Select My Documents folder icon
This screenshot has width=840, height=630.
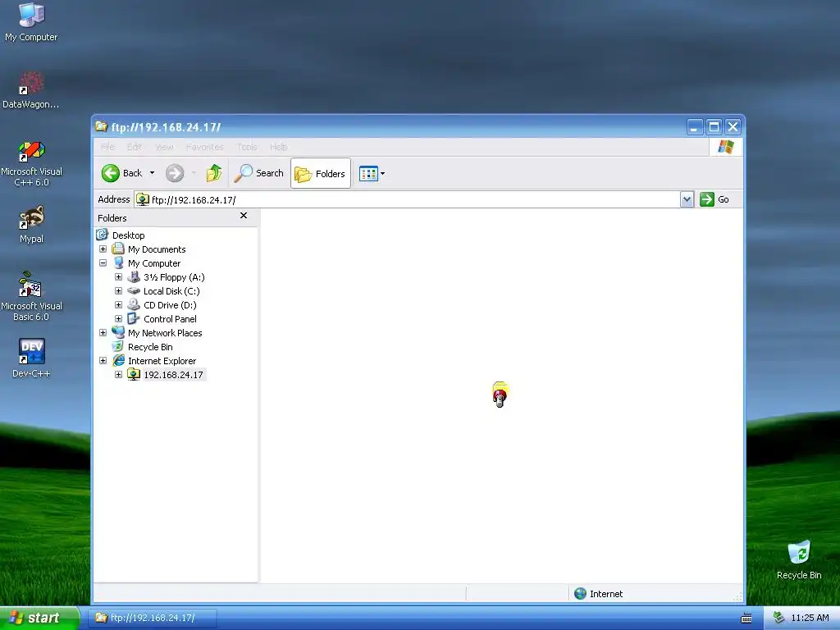118,249
